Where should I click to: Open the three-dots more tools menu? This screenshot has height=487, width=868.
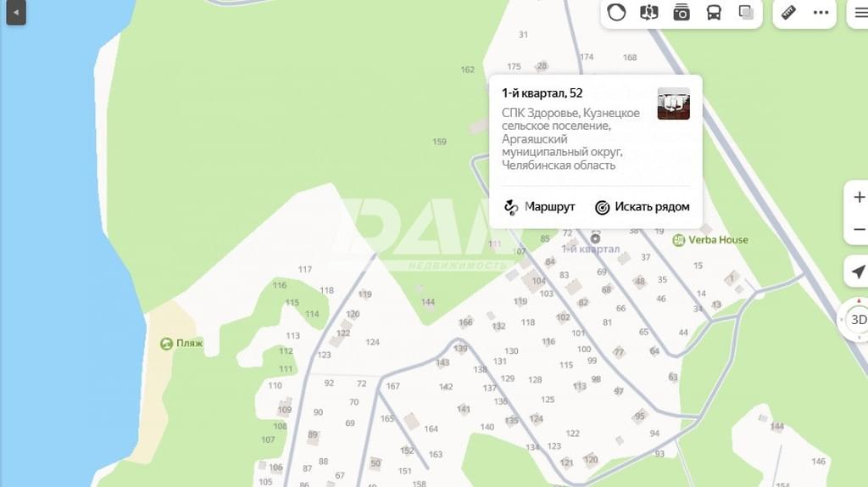point(821,12)
